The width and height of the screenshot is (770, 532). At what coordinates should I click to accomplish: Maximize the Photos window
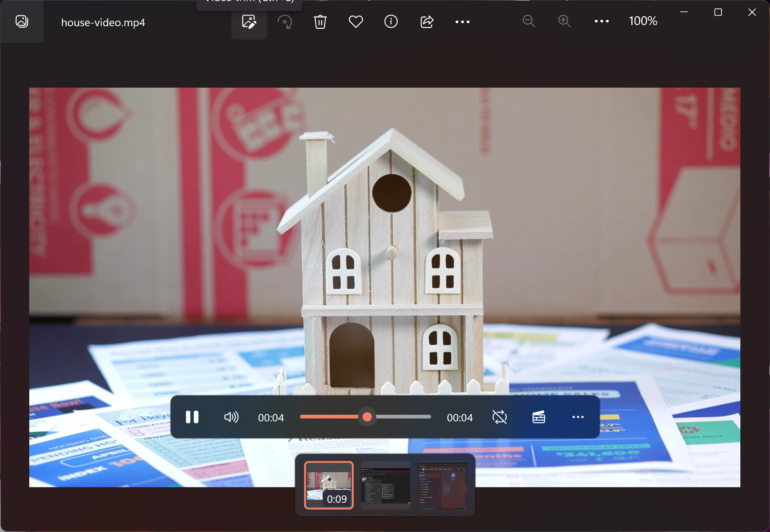pyautogui.click(x=718, y=12)
